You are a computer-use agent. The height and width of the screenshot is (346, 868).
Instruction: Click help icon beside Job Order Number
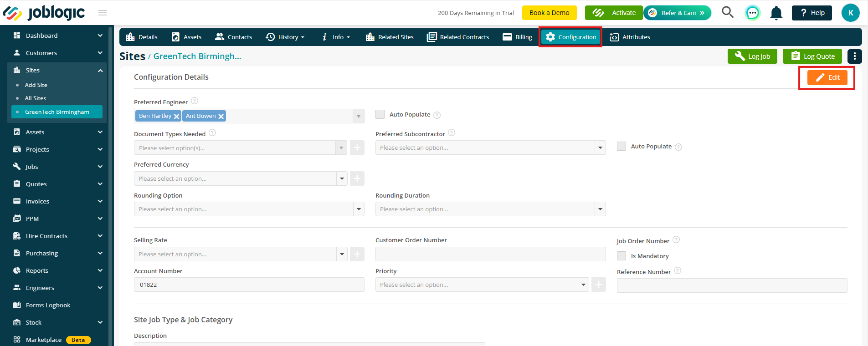pyautogui.click(x=676, y=239)
